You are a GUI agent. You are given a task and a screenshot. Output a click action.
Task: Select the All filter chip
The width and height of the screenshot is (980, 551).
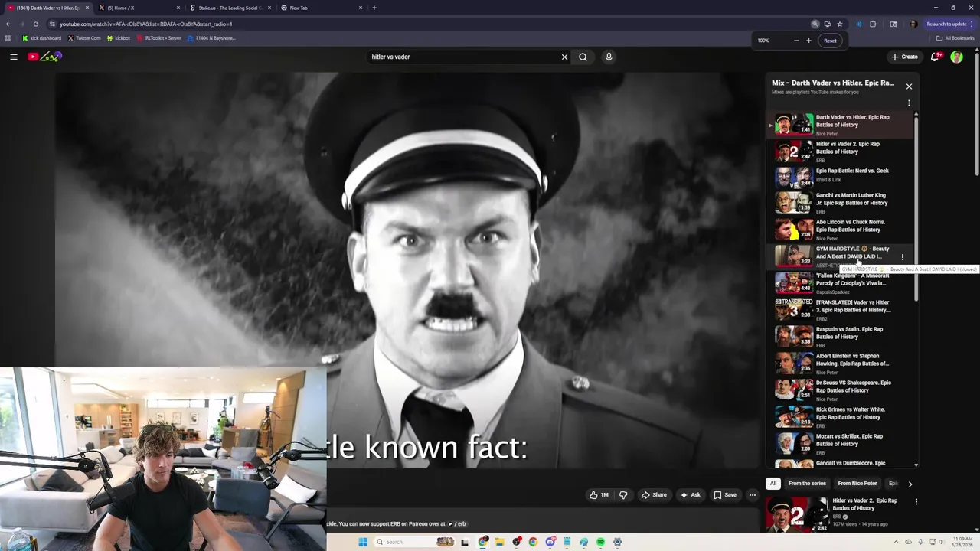773,484
